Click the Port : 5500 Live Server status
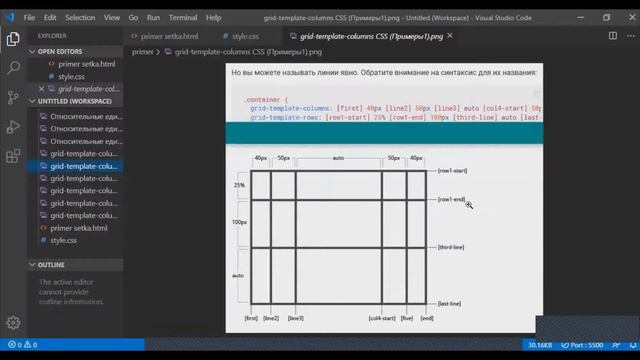Image resolution: width=640 pixels, height=360 pixels. (582, 345)
